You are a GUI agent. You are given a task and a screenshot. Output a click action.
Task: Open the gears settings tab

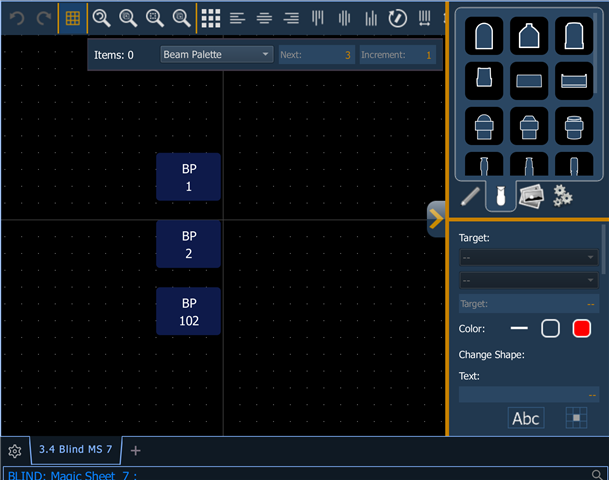click(x=562, y=196)
